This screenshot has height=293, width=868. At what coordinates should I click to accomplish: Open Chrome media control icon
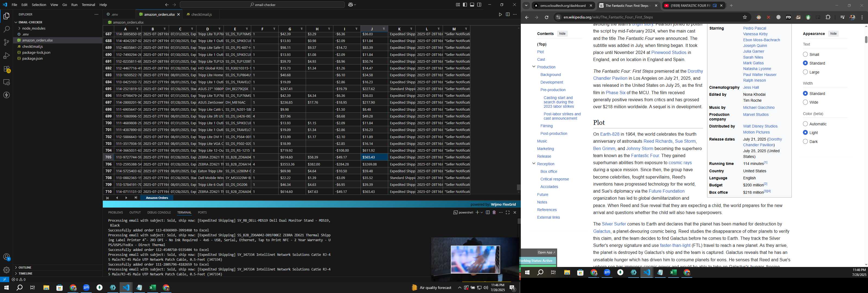tap(842, 17)
